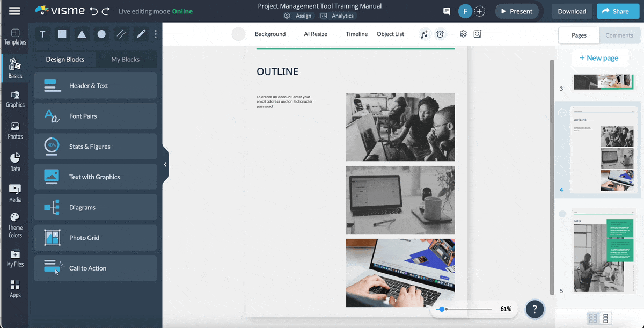Open the comments speech bubble icon
Screen dimensions: 644x328
click(447, 11)
